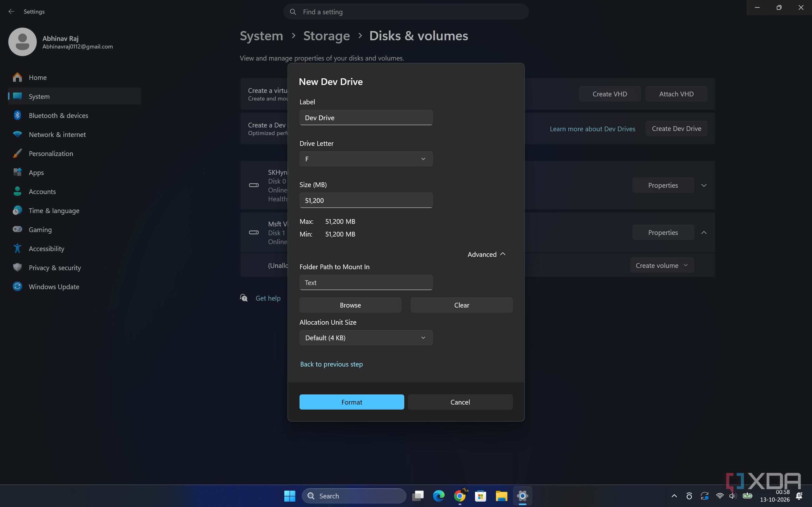The height and width of the screenshot is (507, 812).
Task: Click the Browse button
Action: tap(350, 305)
